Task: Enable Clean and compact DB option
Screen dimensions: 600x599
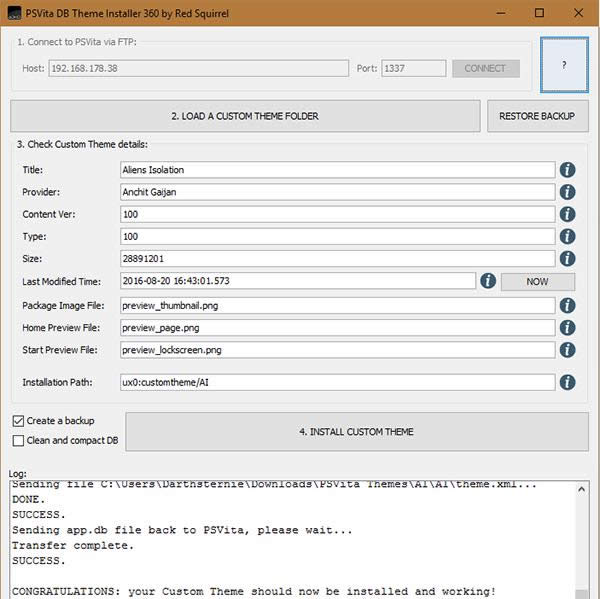Action: tap(19, 440)
